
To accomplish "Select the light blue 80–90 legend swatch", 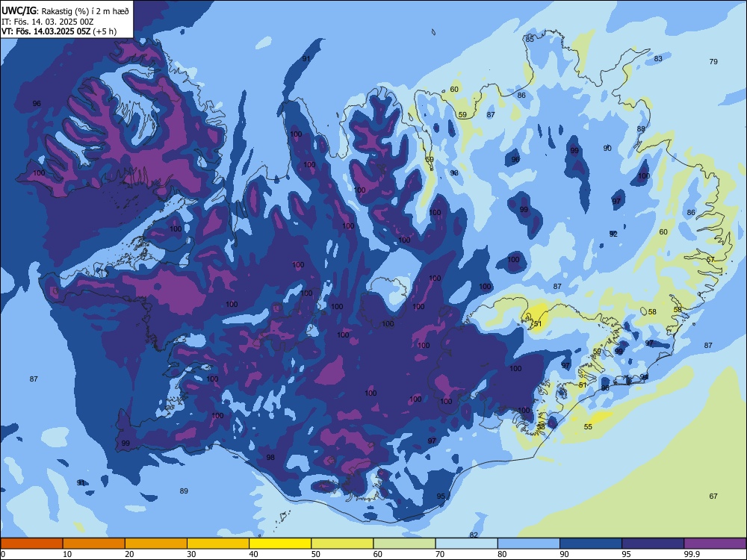I will [x=529, y=544].
